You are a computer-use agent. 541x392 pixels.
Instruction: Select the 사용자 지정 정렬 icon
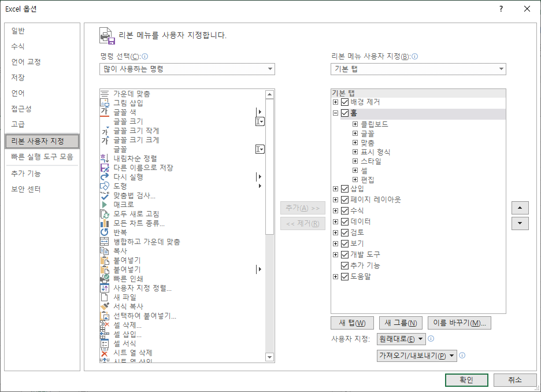(105, 288)
